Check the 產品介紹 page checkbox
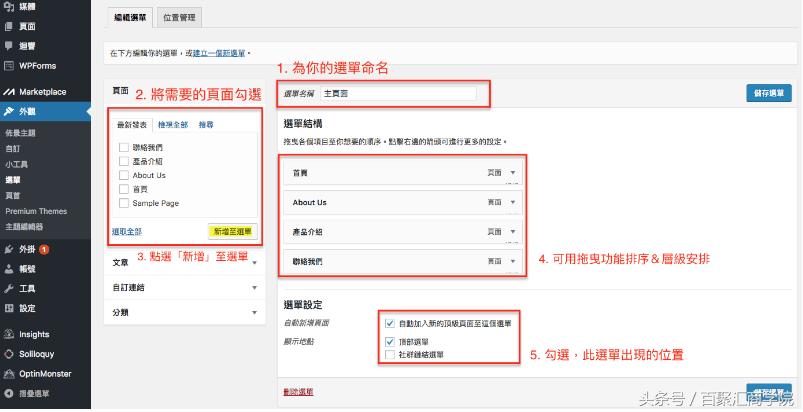 [123, 161]
